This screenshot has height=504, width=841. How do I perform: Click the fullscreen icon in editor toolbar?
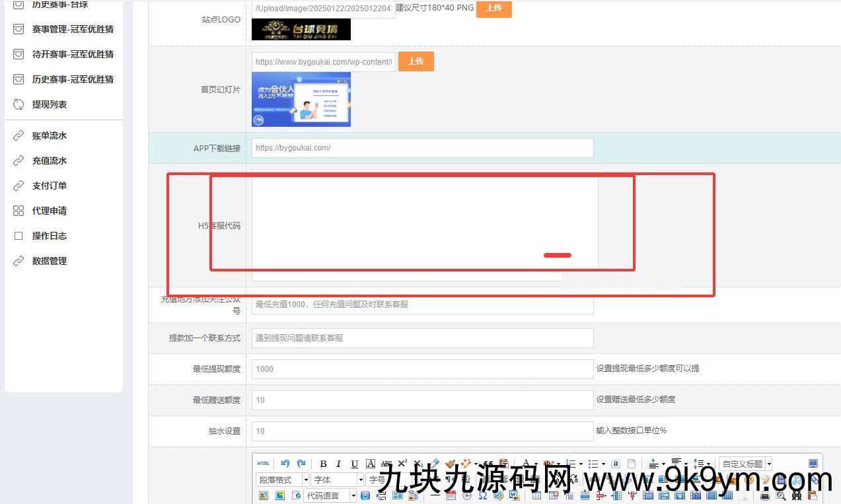pyautogui.click(x=813, y=464)
